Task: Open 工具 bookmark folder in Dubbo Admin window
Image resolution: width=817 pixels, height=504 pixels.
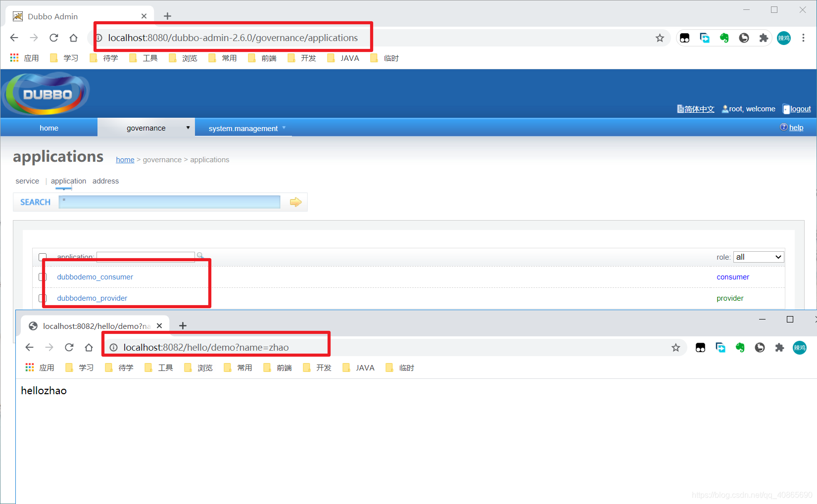Action: coord(144,58)
